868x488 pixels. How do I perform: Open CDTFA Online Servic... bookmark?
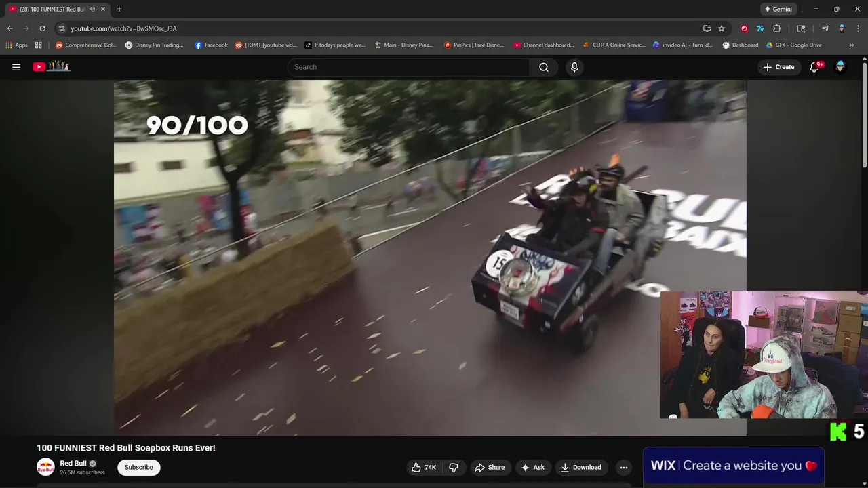(x=614, y=45)
